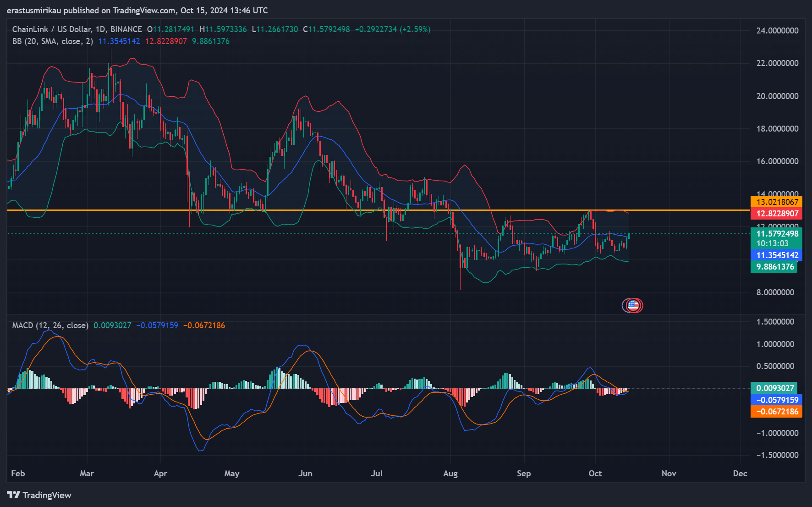
Task: Click the +0.2922734 (+2.59%) change value
Action: click(x=393, y=29)
